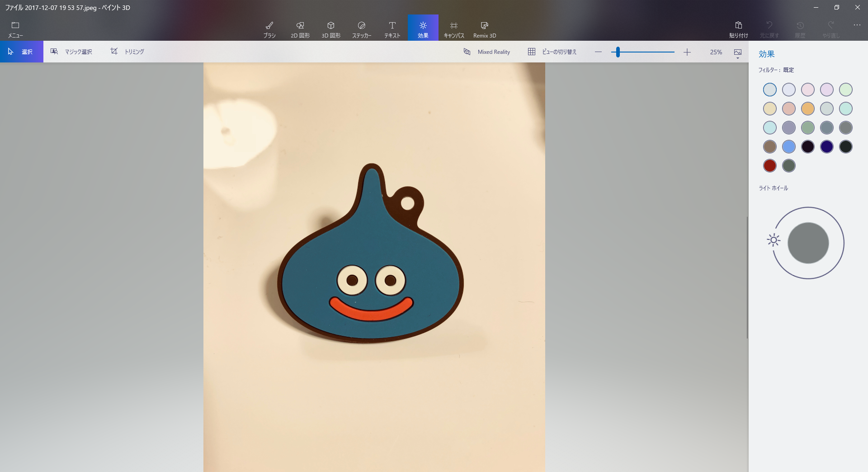868x472 pixels.
Task: Open the 3D 図形 shapes tool
Action: [331, 29]
